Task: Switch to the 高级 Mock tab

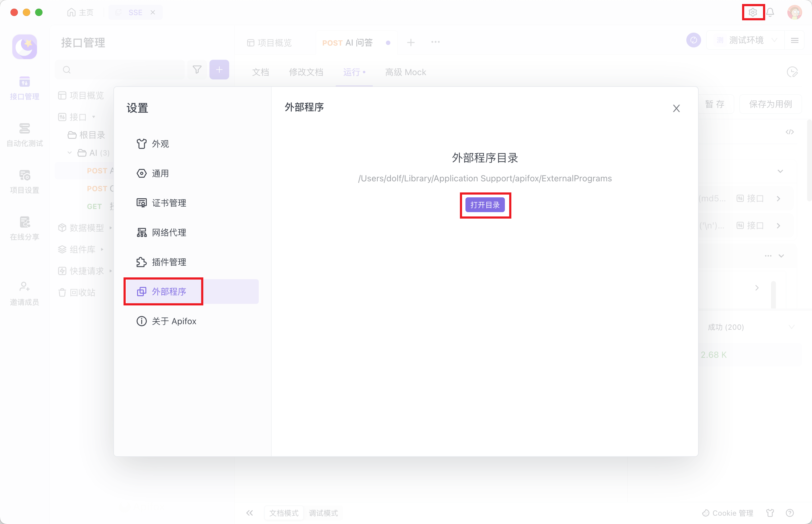Action: pos(405,72)
